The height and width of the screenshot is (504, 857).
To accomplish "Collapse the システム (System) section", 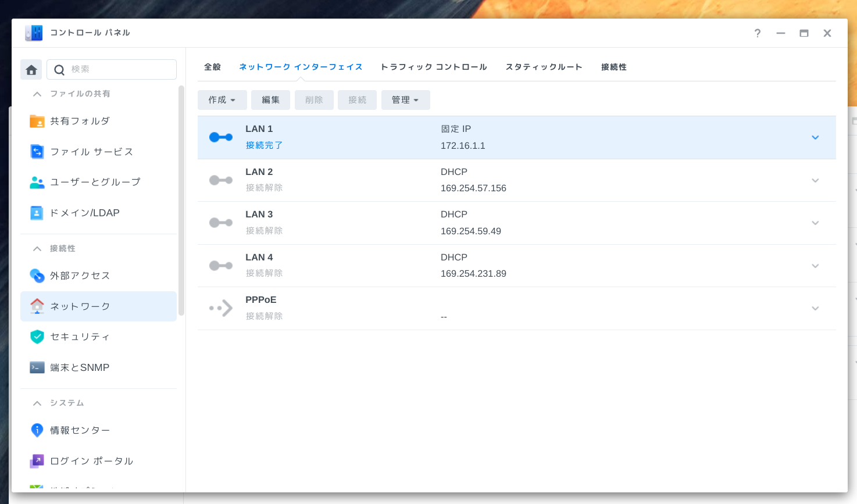I will [37, 403].
